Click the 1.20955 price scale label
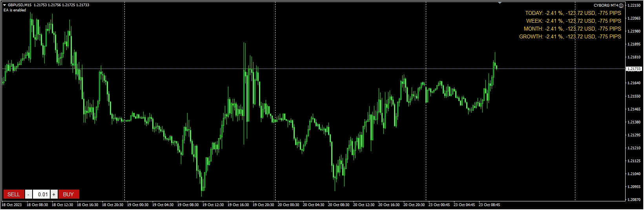644x210 pixels. [x=634, y=186]
